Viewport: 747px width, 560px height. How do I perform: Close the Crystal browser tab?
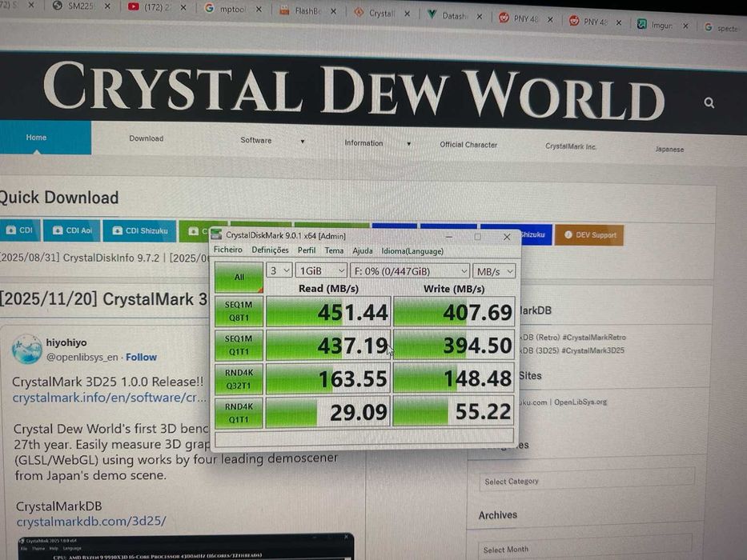tap(407, 14)
